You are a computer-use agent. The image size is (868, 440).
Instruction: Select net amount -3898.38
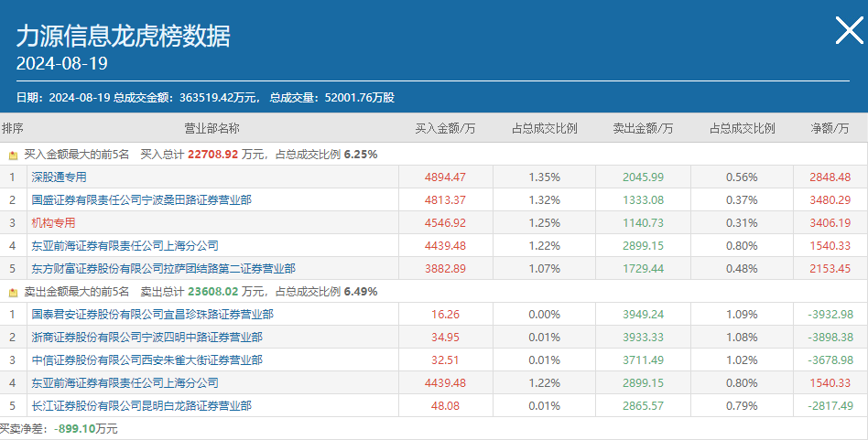click(x=830, y=338)
